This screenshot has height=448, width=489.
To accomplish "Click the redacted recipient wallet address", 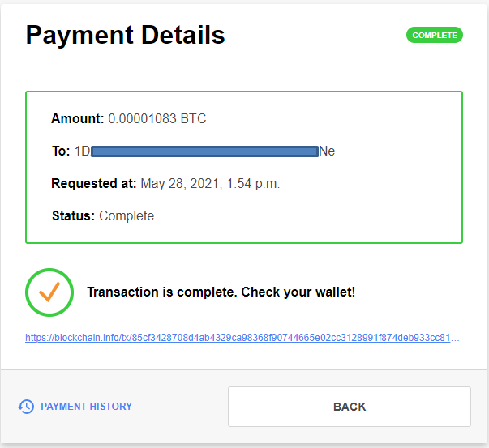I will (x=204, y=151).
